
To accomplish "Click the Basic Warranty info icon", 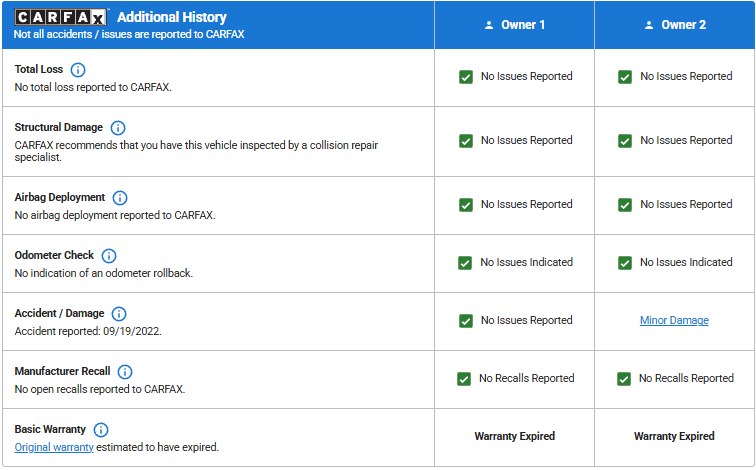I will click(x=101, y=430).
